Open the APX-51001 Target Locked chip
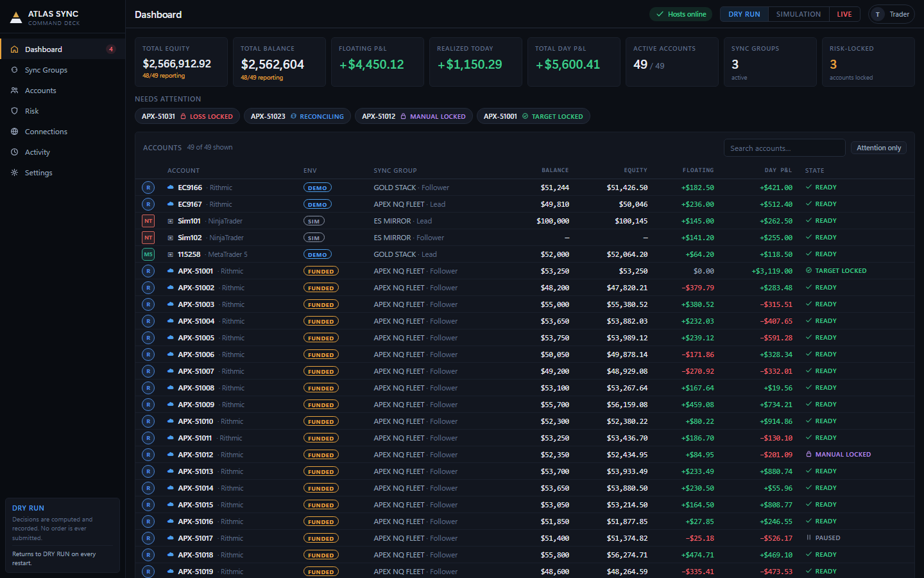Image resolution: width=924 pixels, height=578 pixels. [x=533, y=116]
